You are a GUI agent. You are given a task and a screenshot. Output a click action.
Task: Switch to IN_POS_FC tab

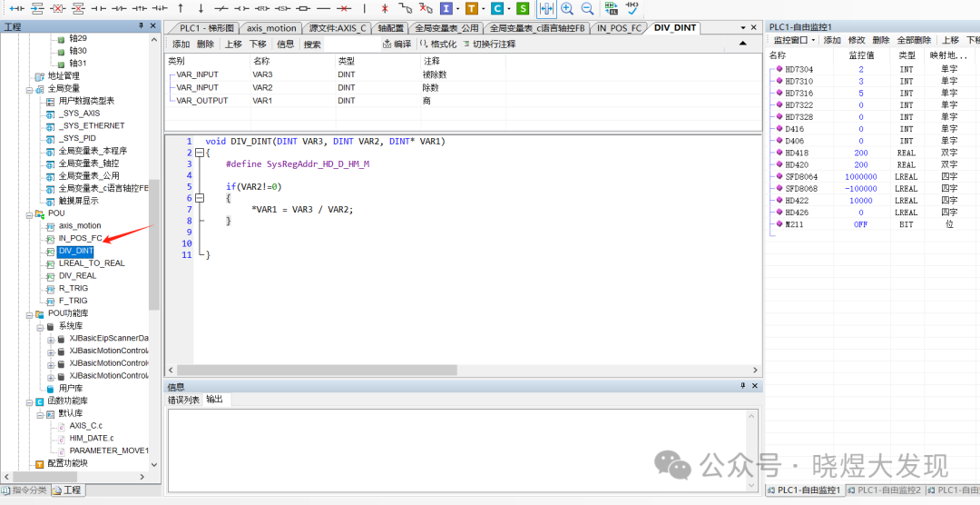click(619, 28)
